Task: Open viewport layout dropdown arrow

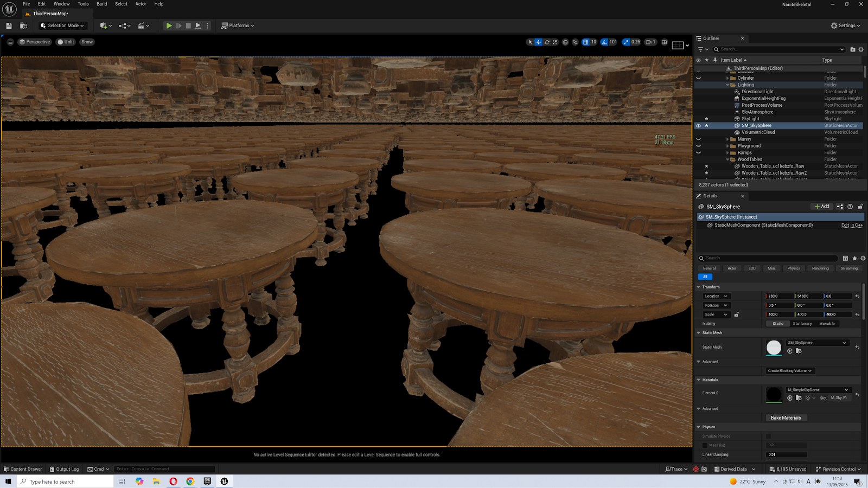Action: (687, 46)
